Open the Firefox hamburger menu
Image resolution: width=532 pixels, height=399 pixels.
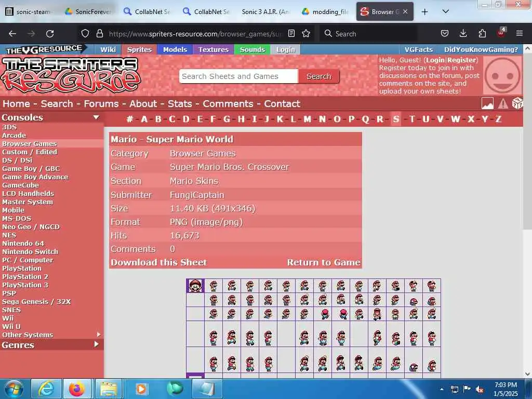[x=520, y=33]
